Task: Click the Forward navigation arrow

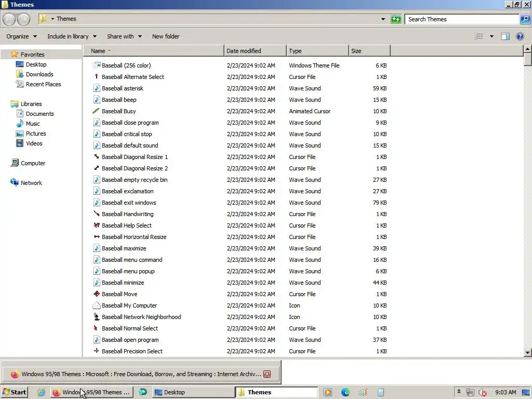Action: pyautogui.click(x=23, y=19)
